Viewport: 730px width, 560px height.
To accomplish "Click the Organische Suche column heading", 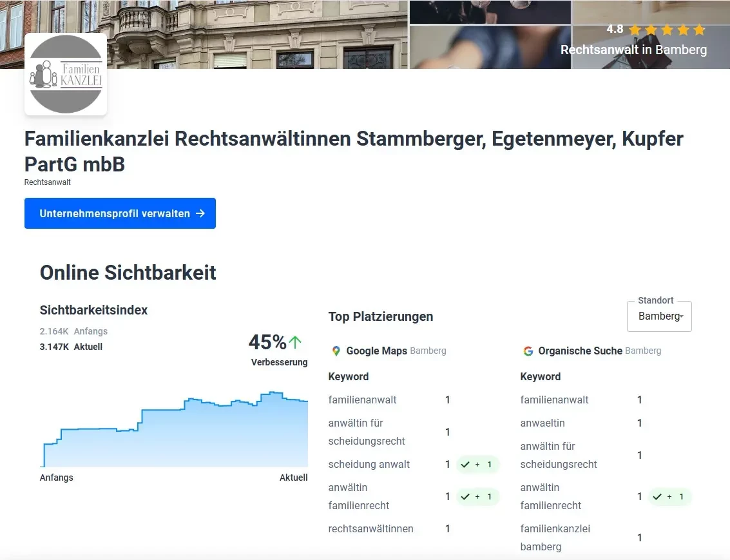I will [580, 351].
